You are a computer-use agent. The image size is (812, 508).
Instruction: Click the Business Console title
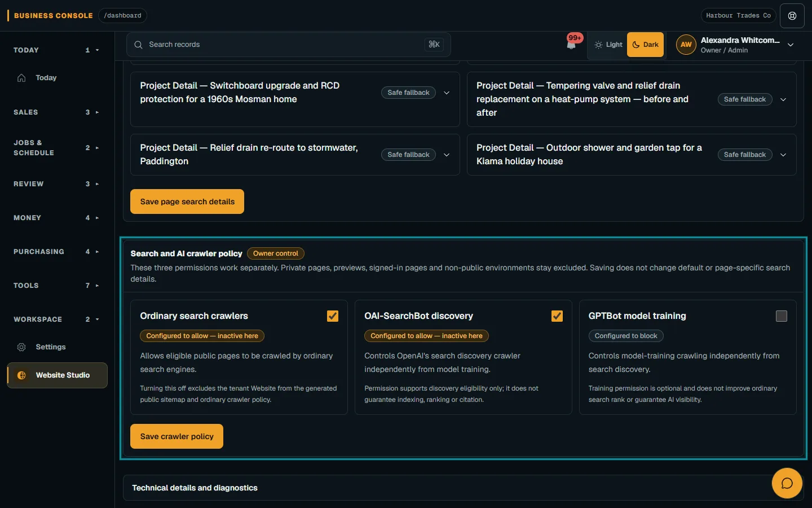point(53,16)
